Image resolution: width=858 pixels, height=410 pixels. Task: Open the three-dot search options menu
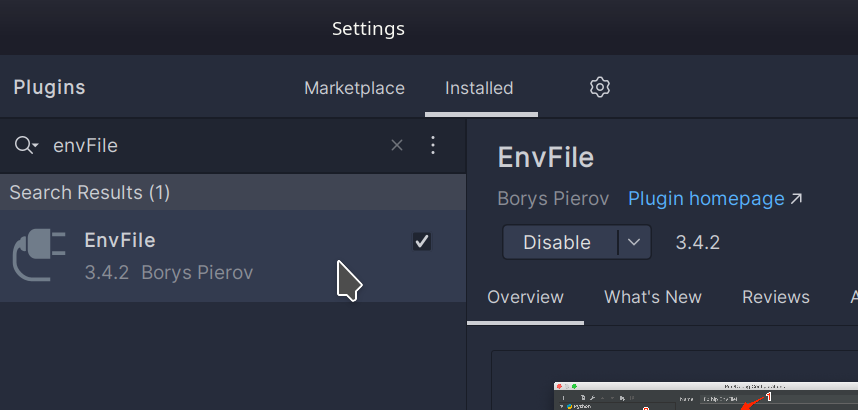tap(433, 145)
